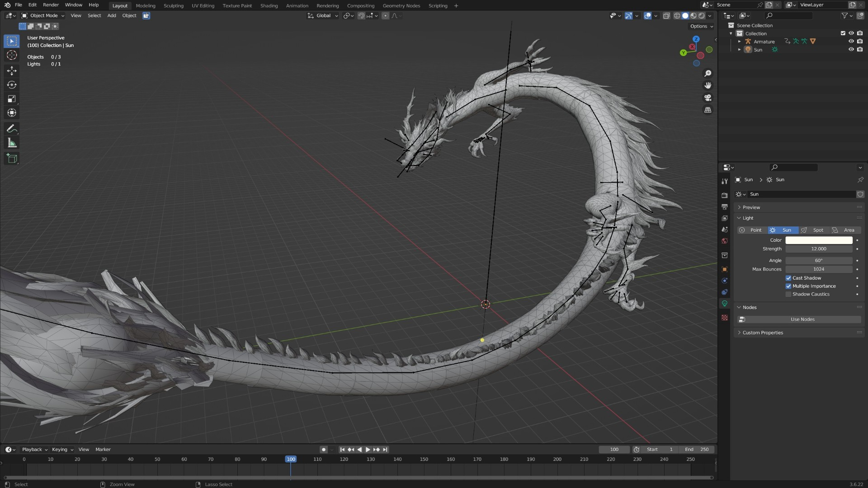Select the Cursor tool in toolbar
This screenshot has width=868, height=488.
click(x=12, y=55)
